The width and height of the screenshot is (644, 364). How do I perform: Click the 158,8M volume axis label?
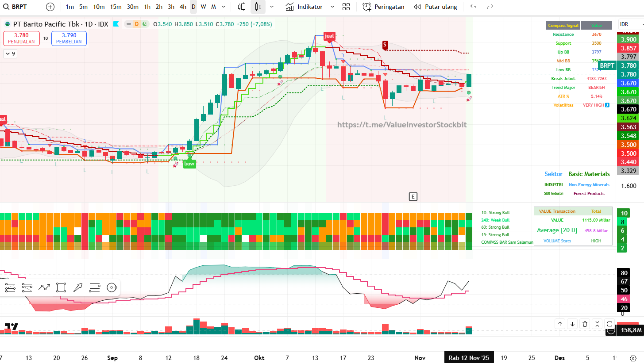click(631, 330)
